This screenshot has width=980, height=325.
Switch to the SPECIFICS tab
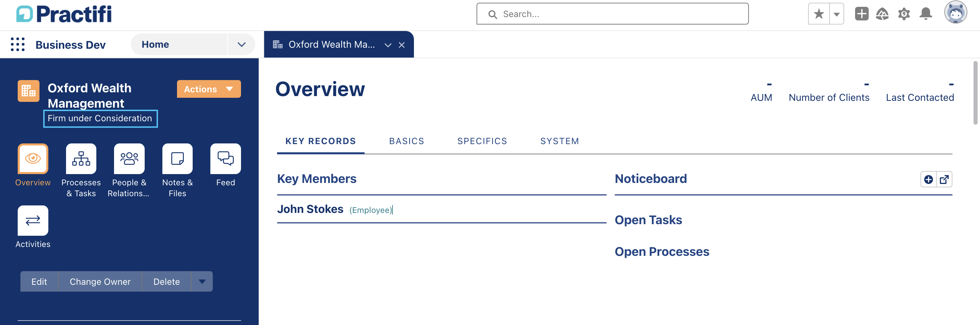tap(482, 141)
